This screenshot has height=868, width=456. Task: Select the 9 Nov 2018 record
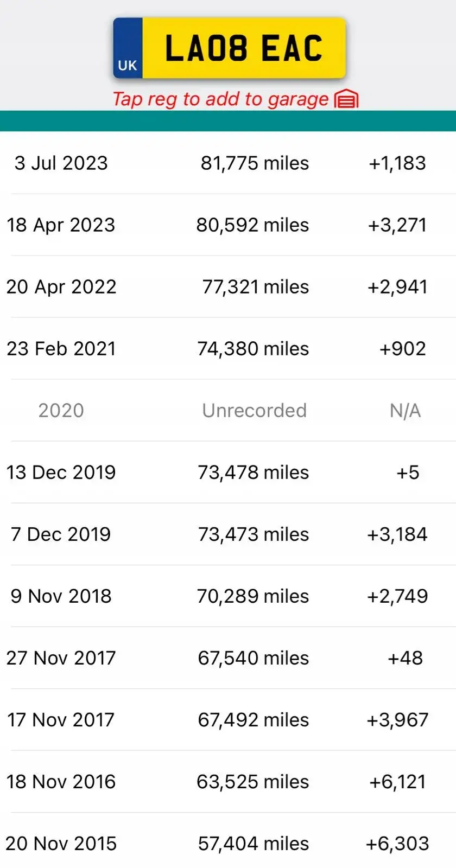pos(228,596)
